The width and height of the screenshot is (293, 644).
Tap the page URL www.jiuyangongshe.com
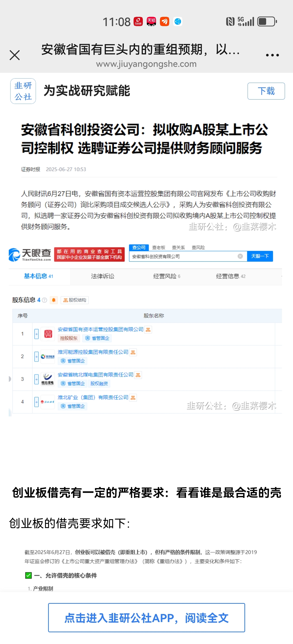click(x=146, y=64)
